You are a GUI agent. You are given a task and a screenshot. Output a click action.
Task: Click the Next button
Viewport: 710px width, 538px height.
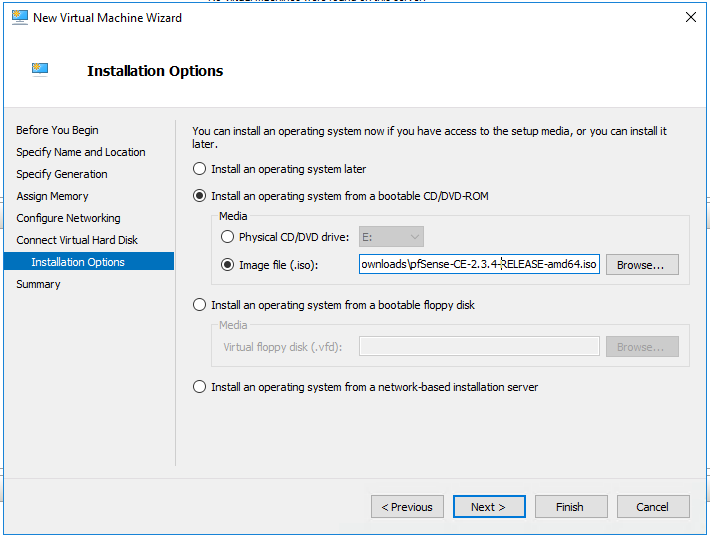[x=489, y=507]
